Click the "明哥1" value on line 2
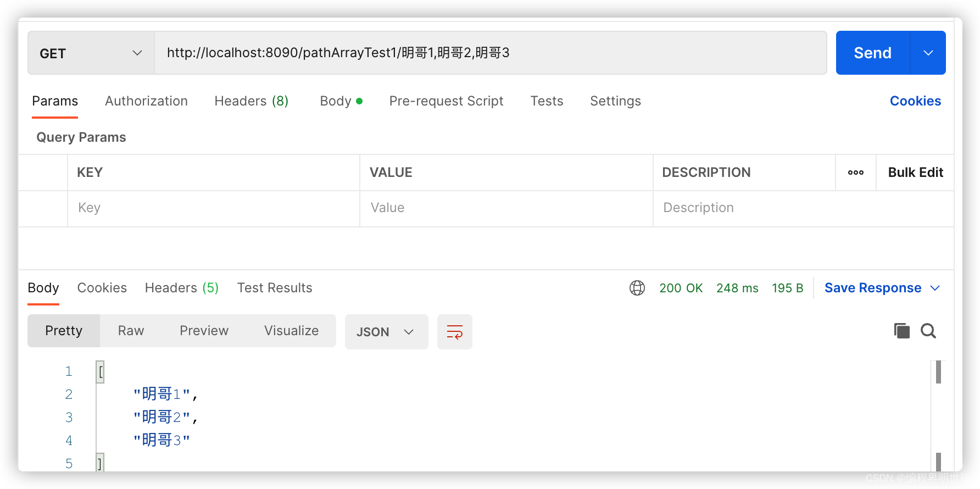 (162, 394)
